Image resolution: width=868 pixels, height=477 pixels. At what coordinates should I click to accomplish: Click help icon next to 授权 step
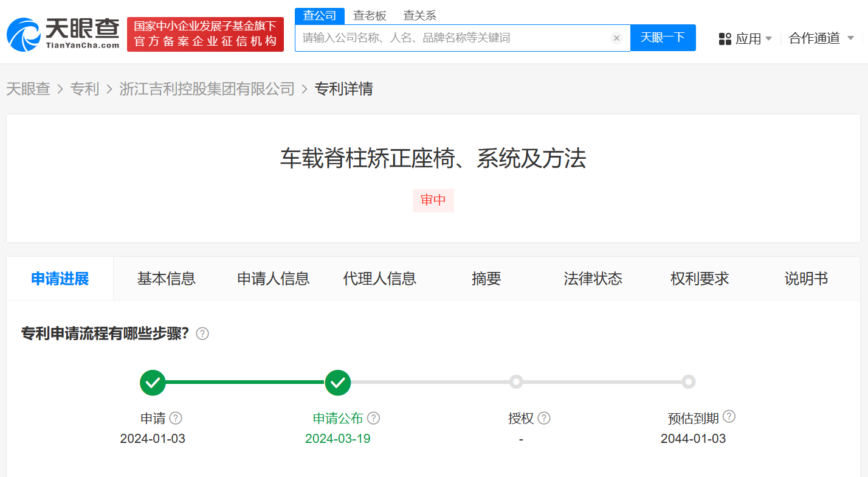[x=544, y=418]
